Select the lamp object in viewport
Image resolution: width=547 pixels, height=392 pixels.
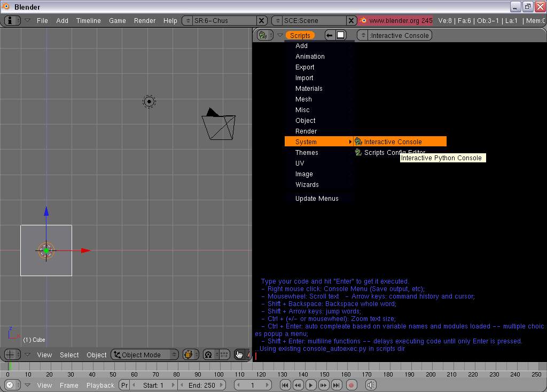tap(150, 101)
